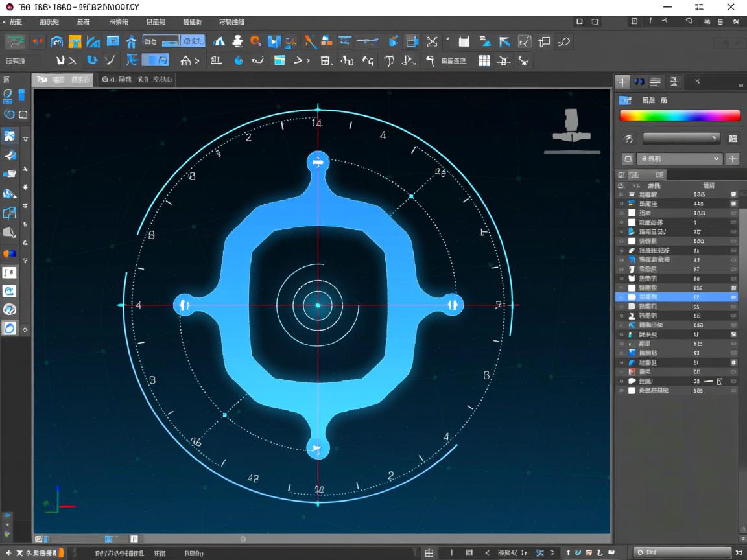Pick a color from the rainbow spectrum bar
Viewport: 747px width, 560px height.
tap(680, 116)
